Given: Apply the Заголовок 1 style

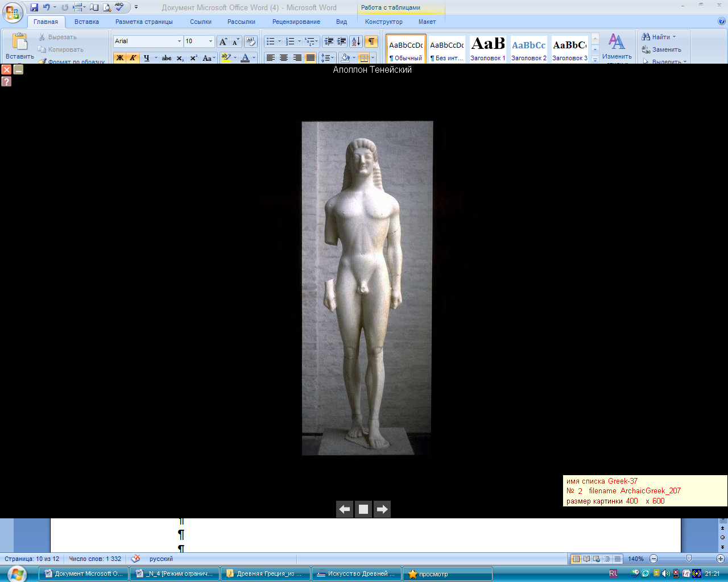Looking at the screenshot, I should click(488, 49).
